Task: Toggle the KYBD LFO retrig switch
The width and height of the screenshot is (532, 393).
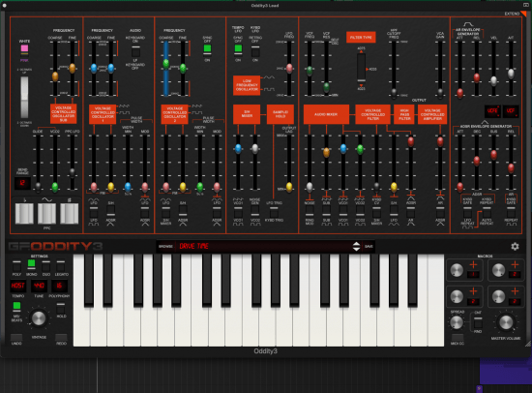Action: coord(255,51)
